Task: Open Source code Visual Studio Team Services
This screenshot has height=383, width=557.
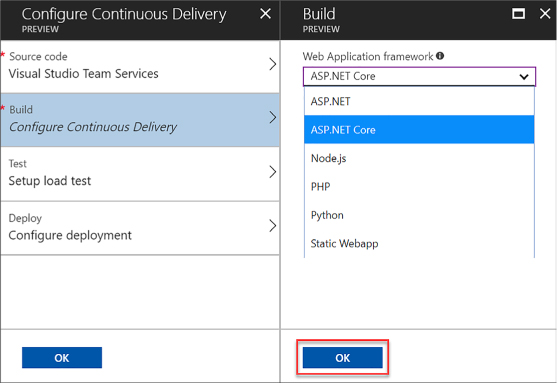Action: coord(140,66)
